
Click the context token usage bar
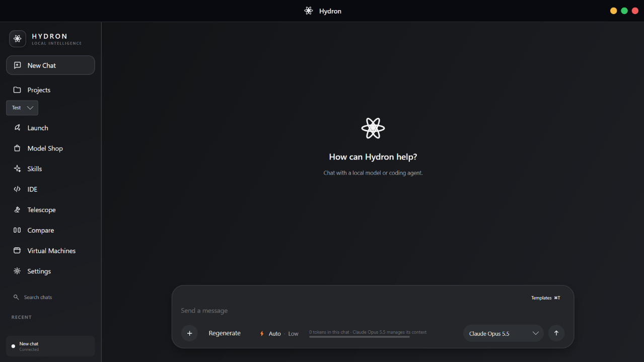[360, 337]
